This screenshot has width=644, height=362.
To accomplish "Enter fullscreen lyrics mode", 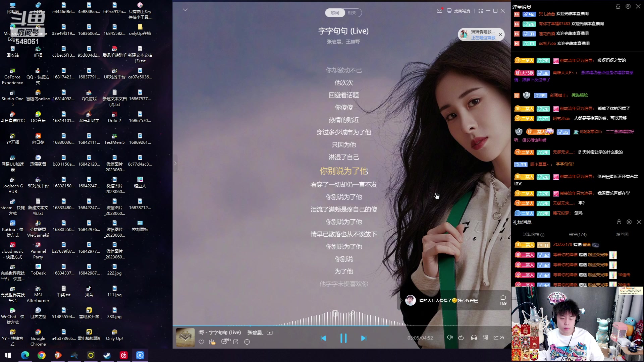I will [x=480, y=11].
